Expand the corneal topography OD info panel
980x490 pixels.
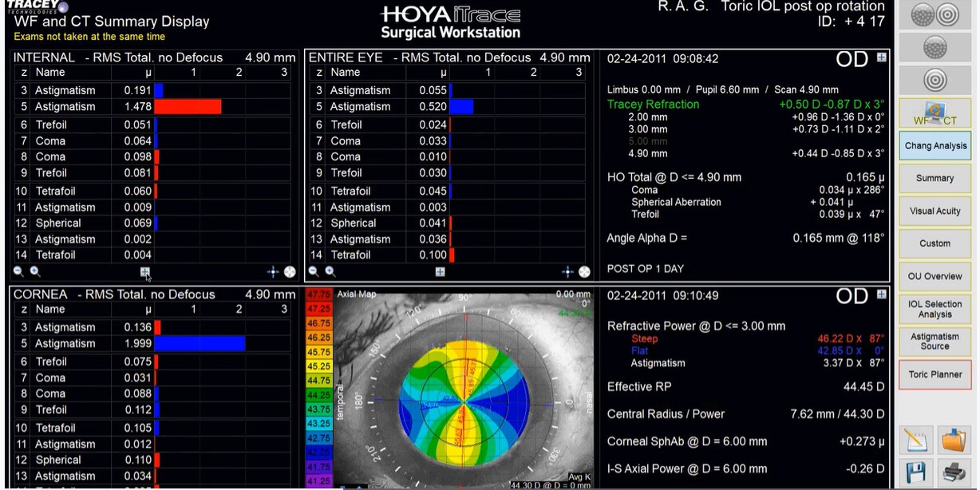[x=881, y=294]
